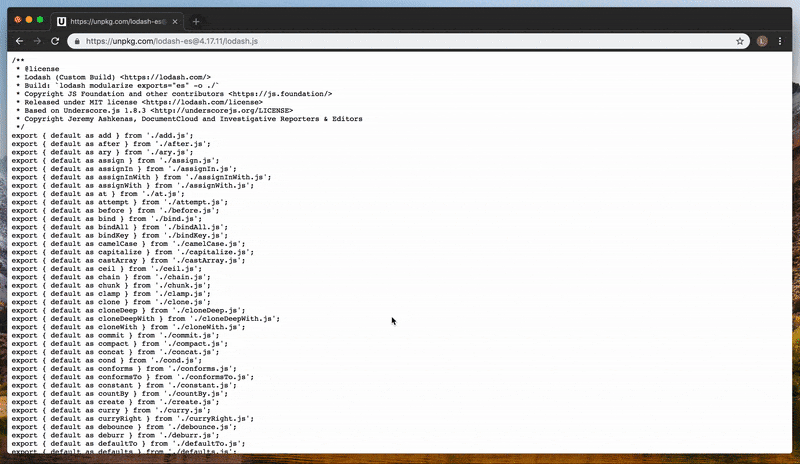Click the export line for './castArray.js'
The height and width of the screenshot is (464, 800).
pyautogui.click(x=129, y=260)
